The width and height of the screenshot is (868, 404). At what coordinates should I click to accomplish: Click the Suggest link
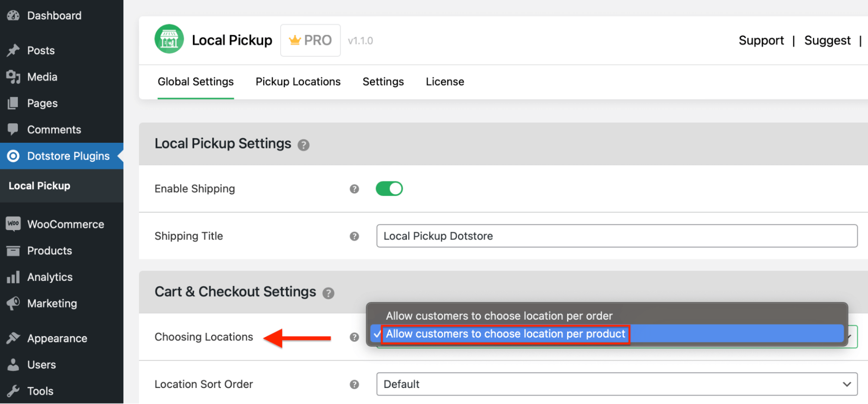coord(827,40)
